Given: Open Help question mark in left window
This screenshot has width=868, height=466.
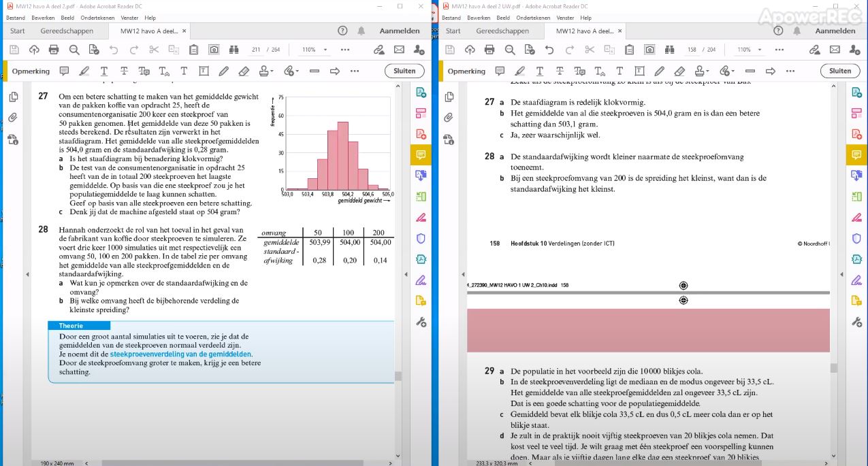Looking at the screenshot, I should coord(342,31).
